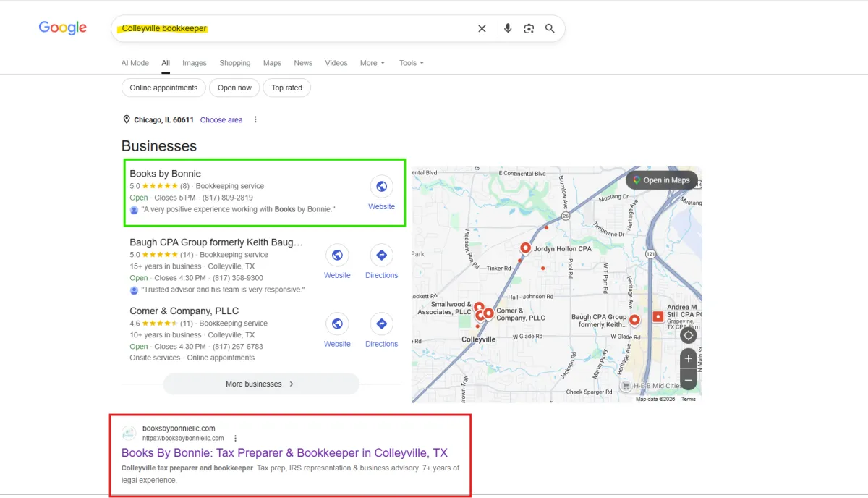Click the booksbybonniellc.com site favicon

(129, 433)
